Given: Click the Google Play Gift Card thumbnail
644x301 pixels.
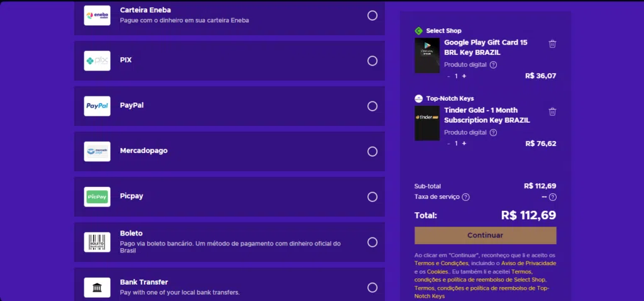Looking at the screenshot, I should pos(427,55).
